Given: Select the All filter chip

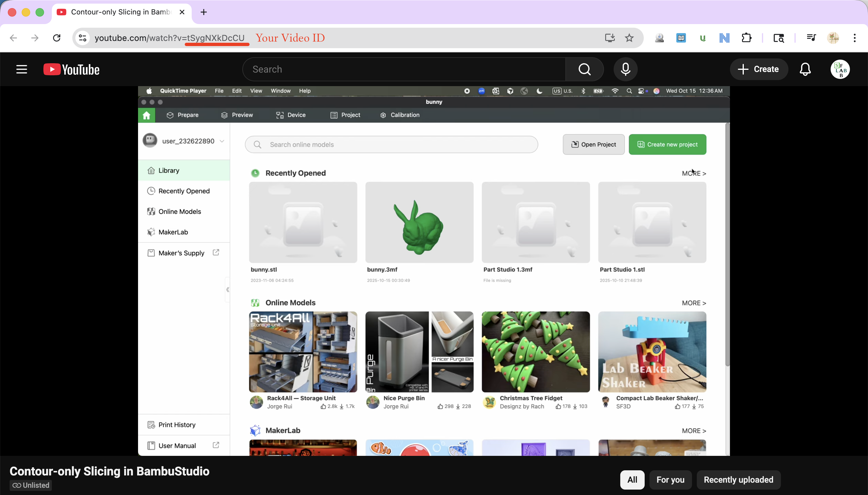Looking at the screenshot, I should pos(632,480).
